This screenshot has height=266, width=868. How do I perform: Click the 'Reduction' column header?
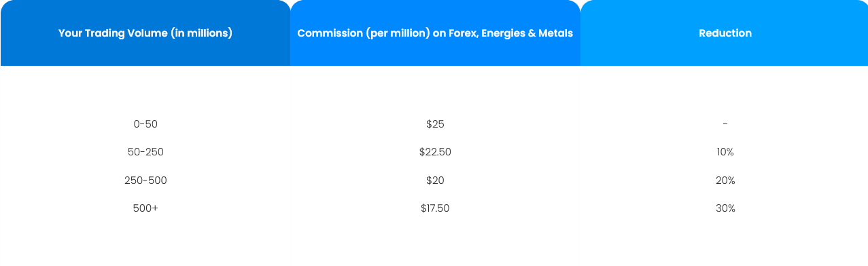click(725, 33)
